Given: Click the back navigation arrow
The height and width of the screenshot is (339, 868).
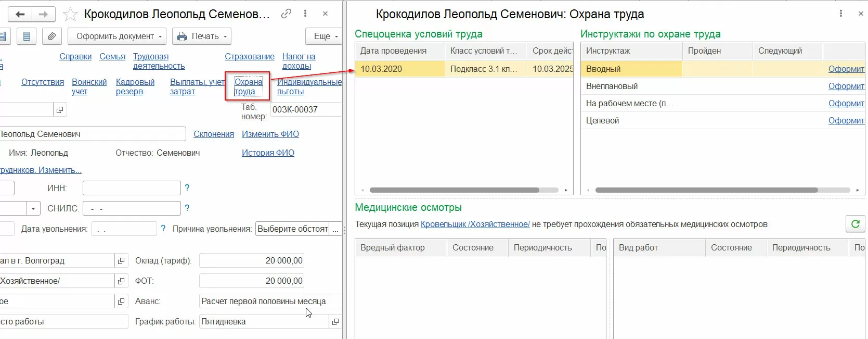Looking at the screenshot, I should pos(20,14).
